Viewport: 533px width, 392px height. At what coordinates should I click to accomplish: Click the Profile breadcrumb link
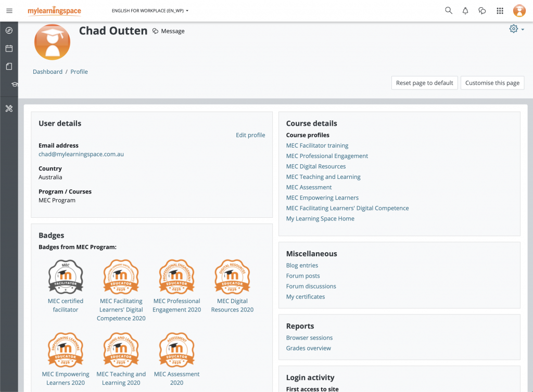point(79,72)
